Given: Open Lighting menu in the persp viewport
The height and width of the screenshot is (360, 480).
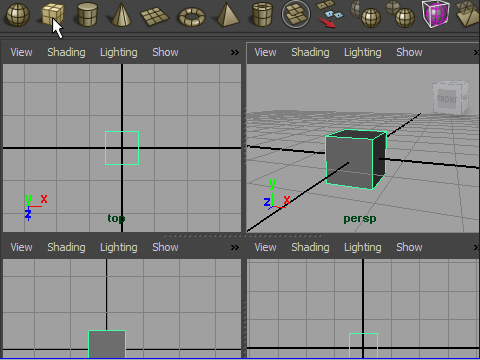Looking at the screenshot, I should pos(363,52).
